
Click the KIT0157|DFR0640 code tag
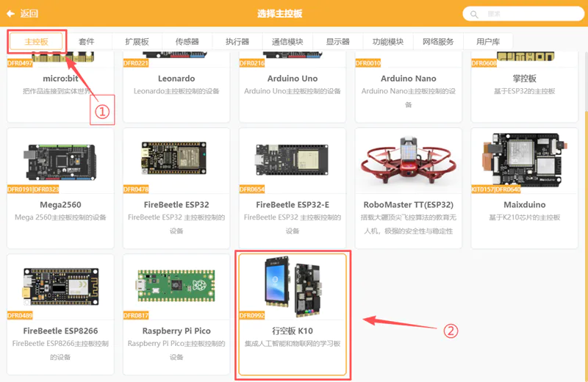tap(495, 190)
